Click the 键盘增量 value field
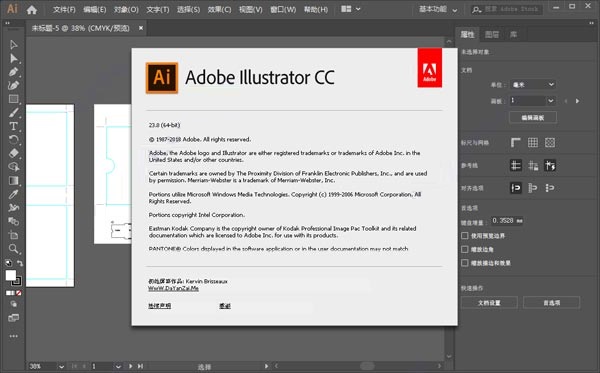Screen dimensions: 600x373 point(507,221)
